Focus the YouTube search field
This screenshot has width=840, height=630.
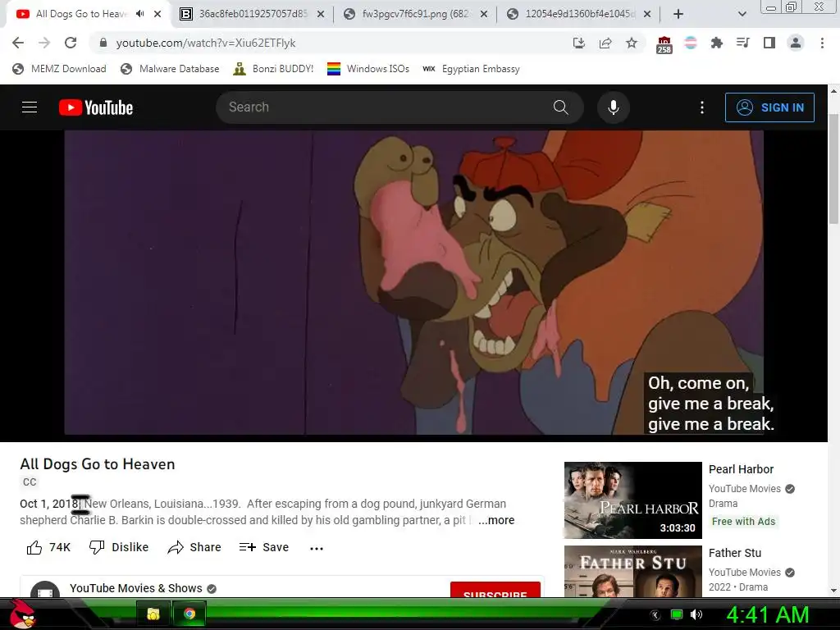pyautogui.click(x=383, y=107)
